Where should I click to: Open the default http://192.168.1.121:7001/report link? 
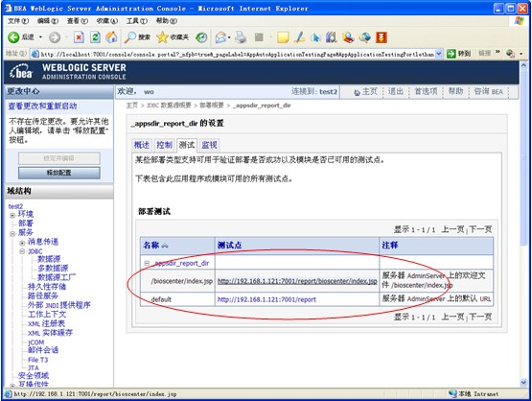(x=266, y=299)
